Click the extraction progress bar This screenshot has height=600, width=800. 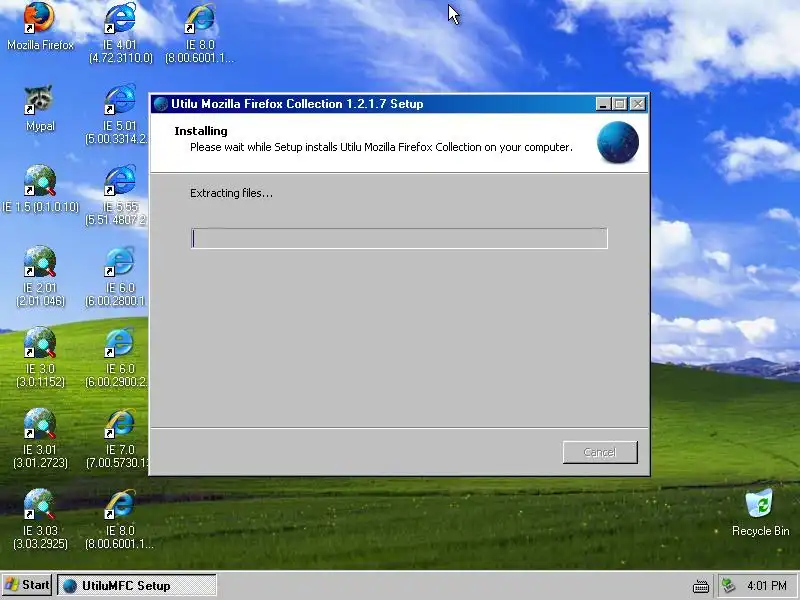pos(399,238)
